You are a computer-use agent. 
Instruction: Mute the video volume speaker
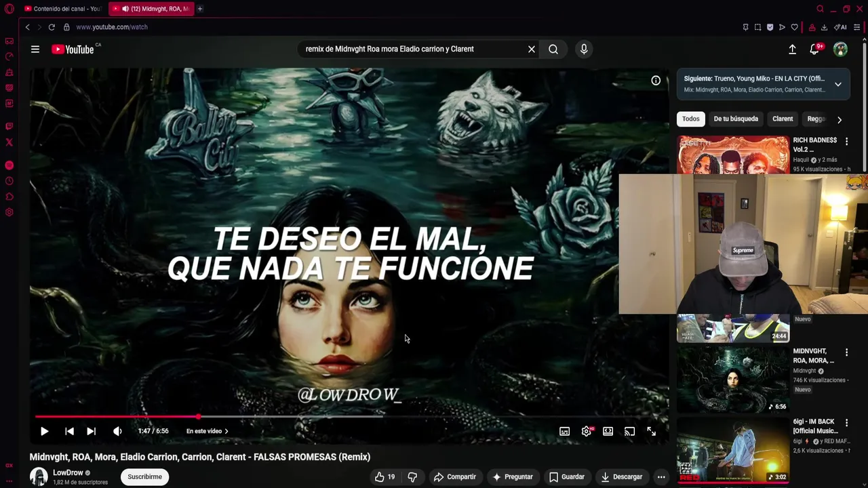point(117,431)
